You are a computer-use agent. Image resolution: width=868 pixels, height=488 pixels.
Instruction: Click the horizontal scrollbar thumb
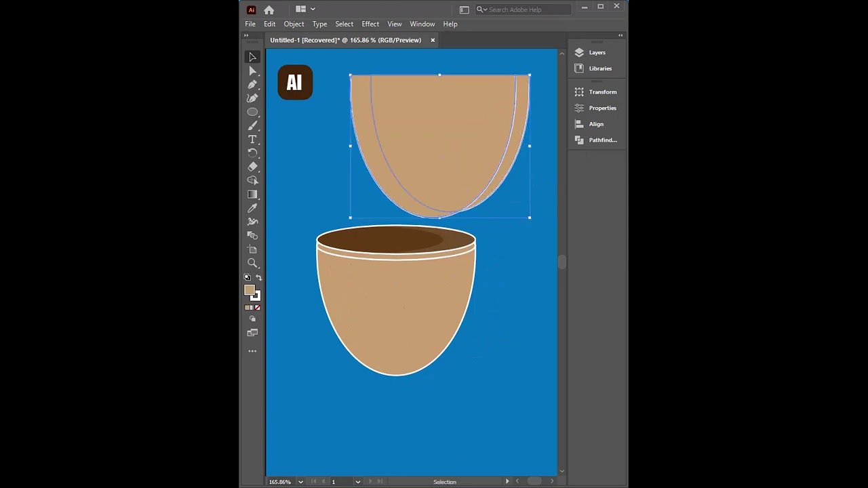pos(534,481)
